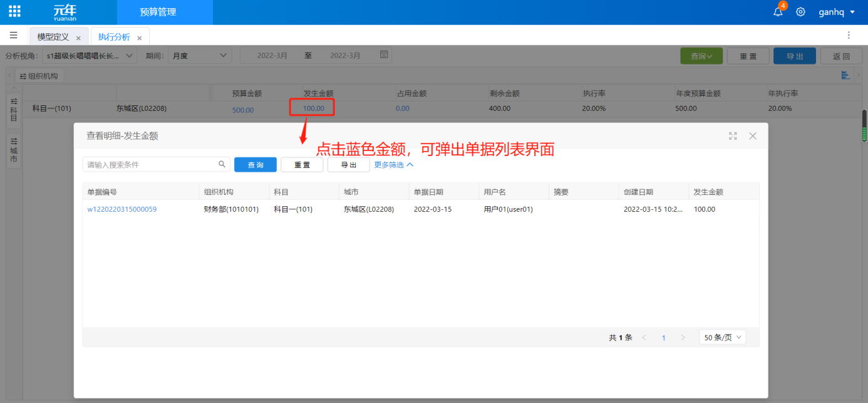Switch to the 模型定义 tab
Viewport: 868px width, 403px height.
coord(53,37)
